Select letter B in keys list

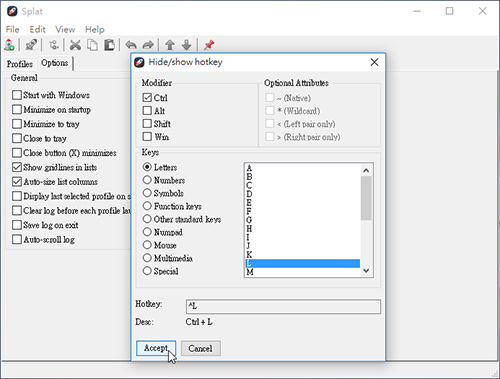pos(303,177)
